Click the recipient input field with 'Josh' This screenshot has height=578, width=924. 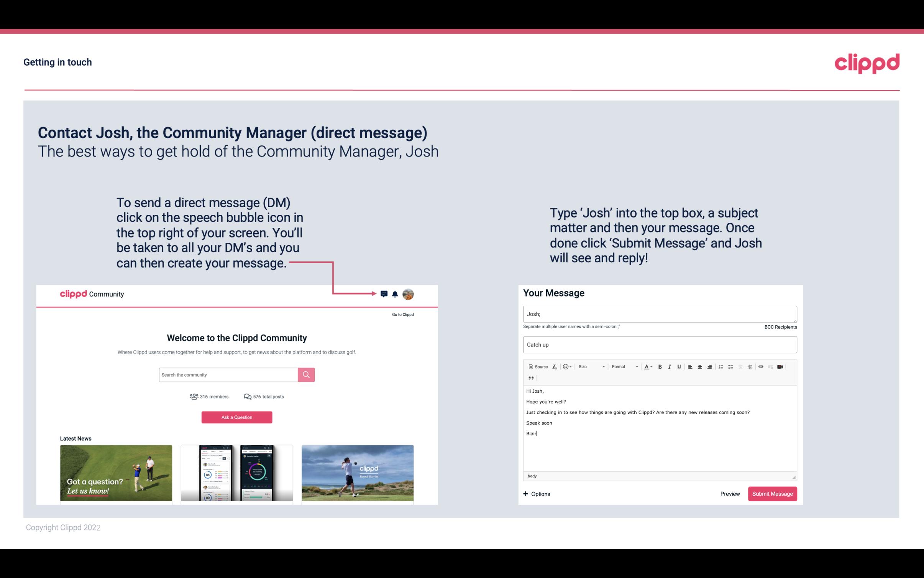(659, 314)
